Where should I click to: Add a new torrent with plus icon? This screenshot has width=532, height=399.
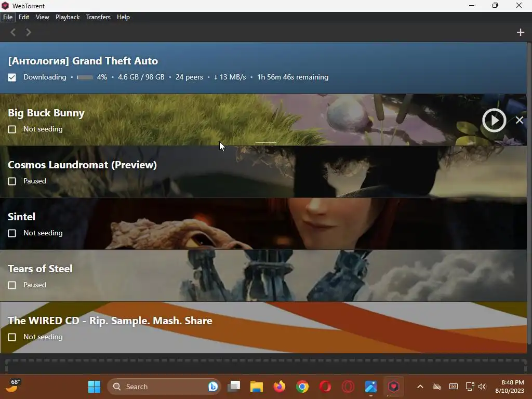[x=520, y=32]
